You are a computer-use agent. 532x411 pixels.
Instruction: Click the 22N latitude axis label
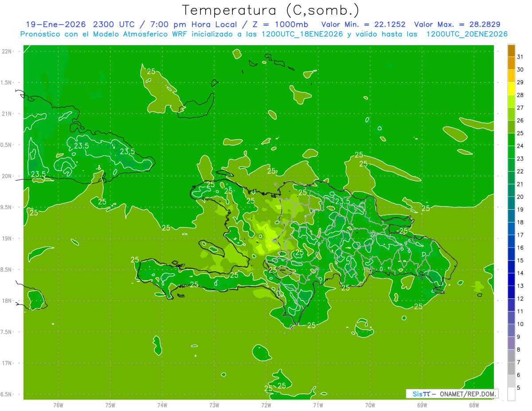(7, 51)
